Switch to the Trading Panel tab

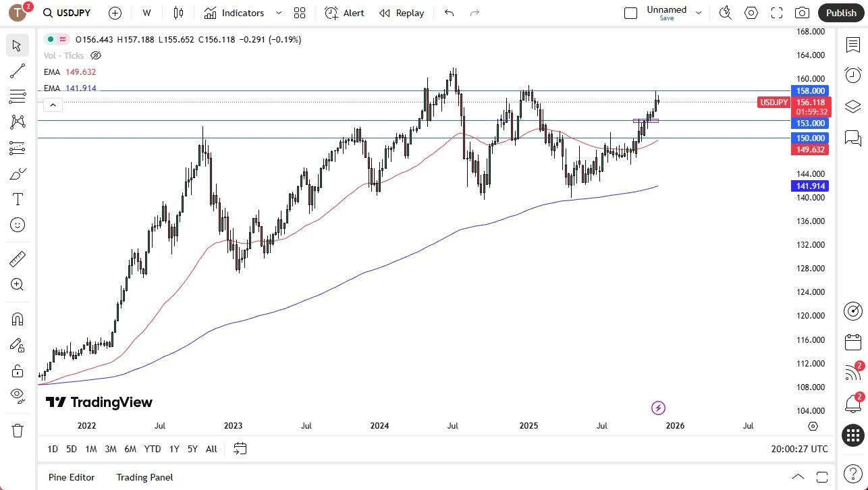click(x=144, y=477)
